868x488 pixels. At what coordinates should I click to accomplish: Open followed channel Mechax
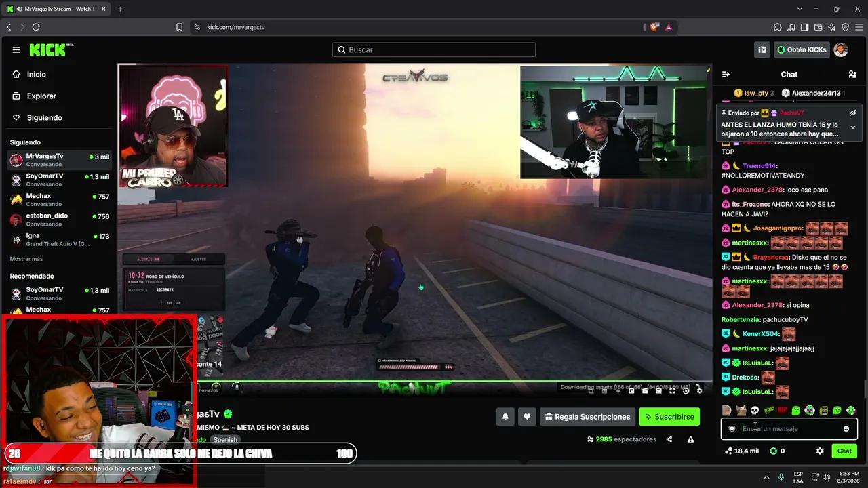tap(60, 199)
